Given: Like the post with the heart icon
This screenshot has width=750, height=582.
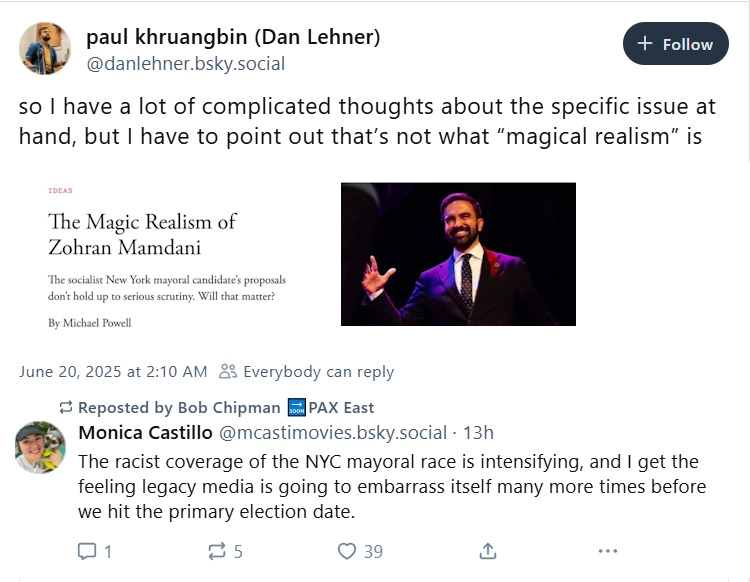Looking at the screenshot, I should pyautogui.click(x=347, y=551).
